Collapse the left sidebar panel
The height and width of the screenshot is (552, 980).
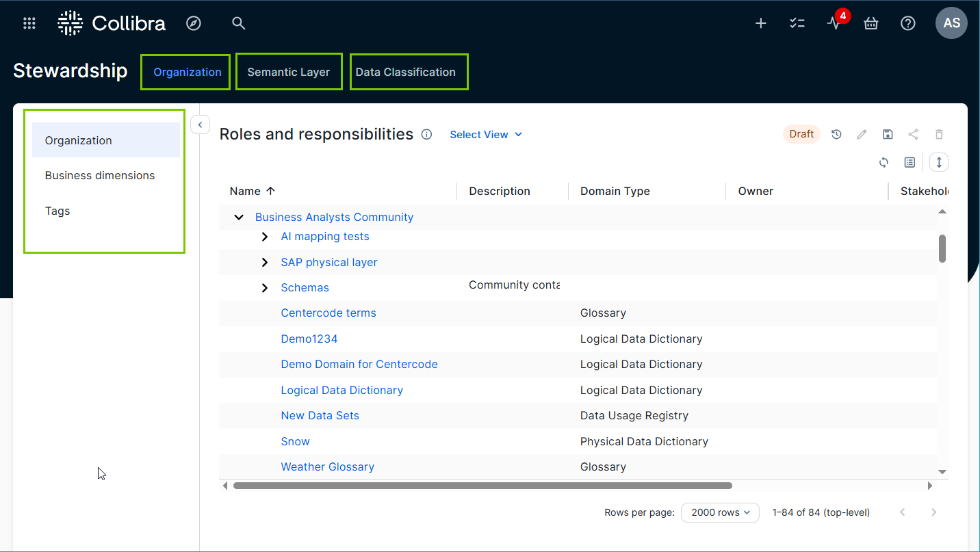coord(200,124)
